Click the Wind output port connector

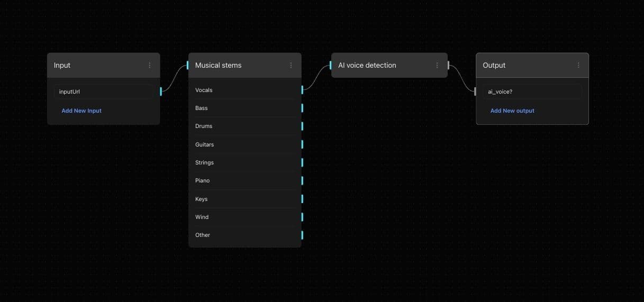click(302, 217)
